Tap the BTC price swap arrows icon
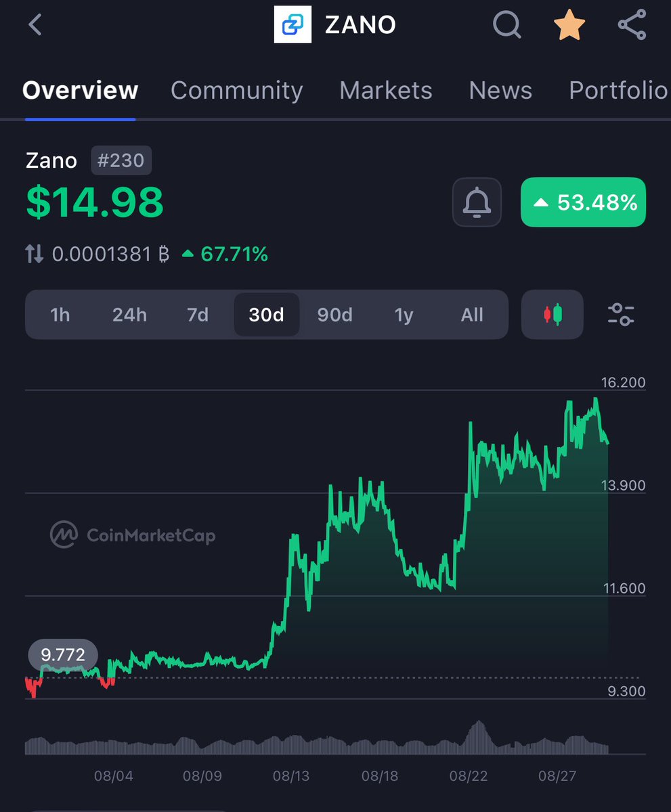The height and width of the screenshot is (812, 671). click(x=35, y=254)
